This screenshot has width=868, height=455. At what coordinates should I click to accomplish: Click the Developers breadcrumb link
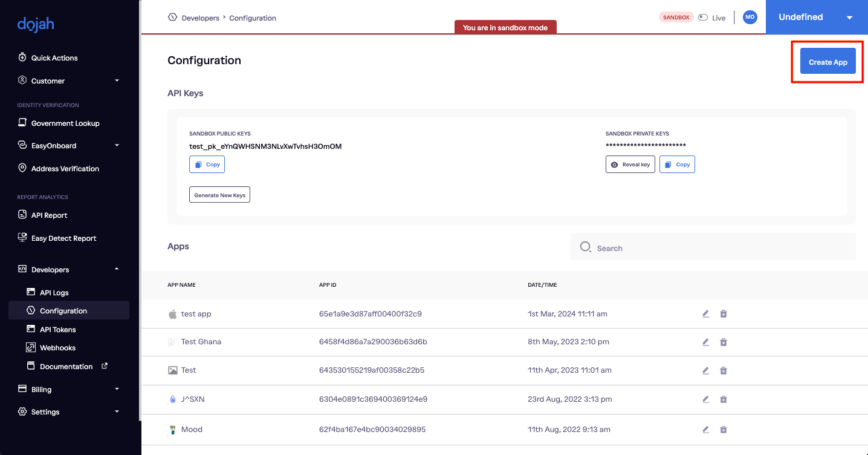tap(201, 18)
